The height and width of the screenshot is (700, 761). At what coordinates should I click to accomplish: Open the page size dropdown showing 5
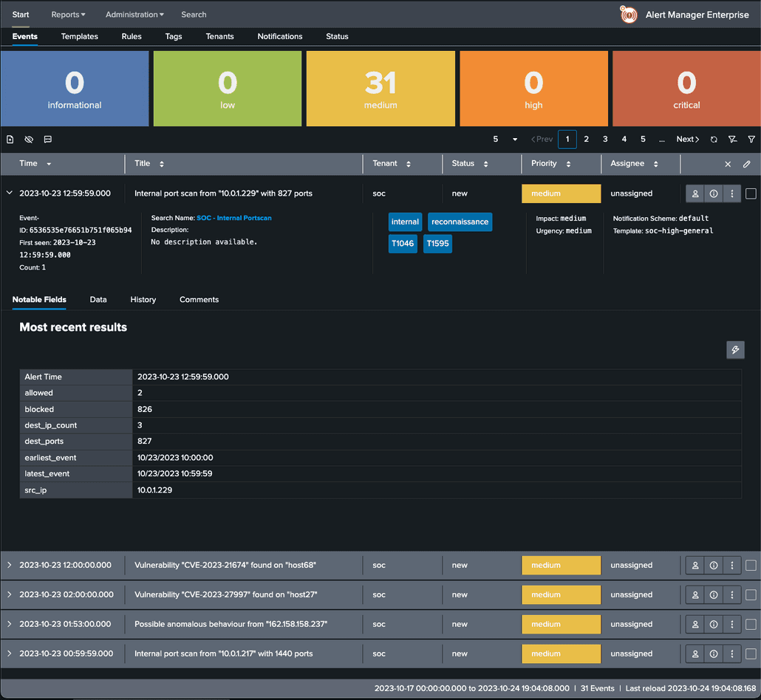click(505, 140)
